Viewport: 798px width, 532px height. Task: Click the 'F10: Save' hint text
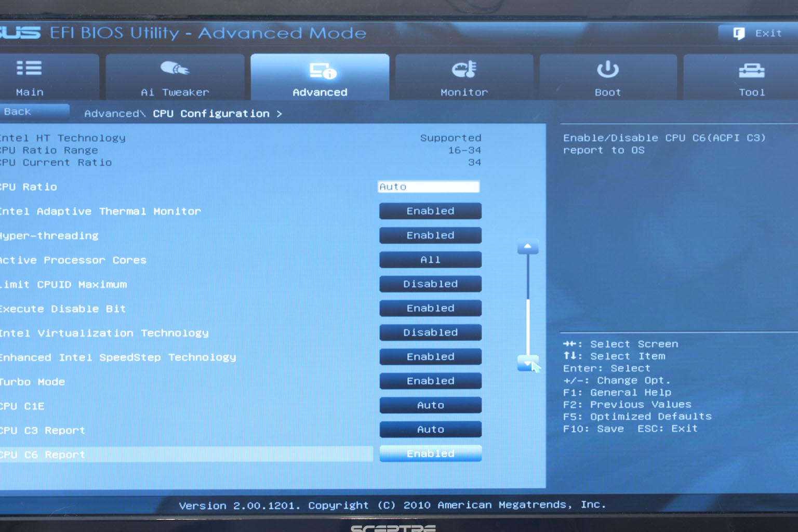[x=593, y=429]
